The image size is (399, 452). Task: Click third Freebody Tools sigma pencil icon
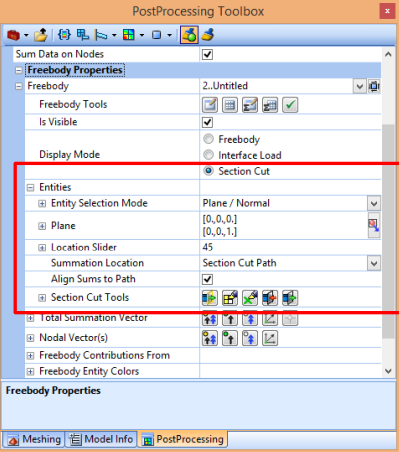[x=250, y=105]
